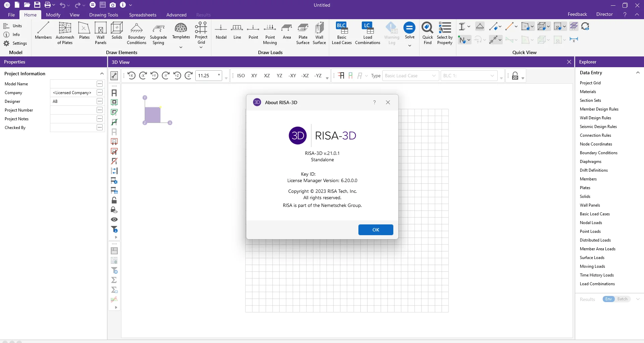The width and height of the screenshot is (644, 343).
Task: Toggle the 2D view lock button
Action: pos(515,76)
